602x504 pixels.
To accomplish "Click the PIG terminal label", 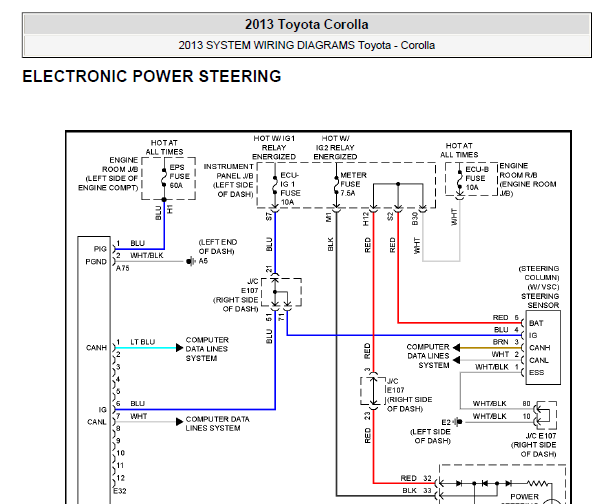I will [100, 249].
